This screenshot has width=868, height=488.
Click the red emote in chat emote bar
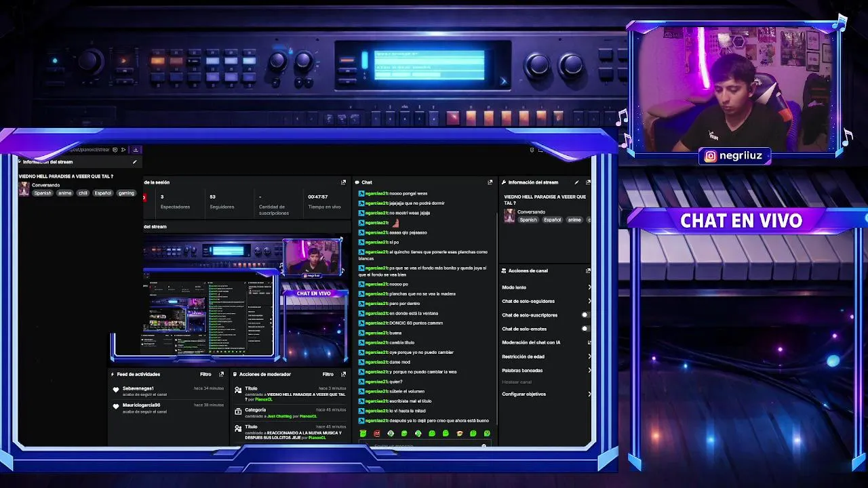point(377,433)
